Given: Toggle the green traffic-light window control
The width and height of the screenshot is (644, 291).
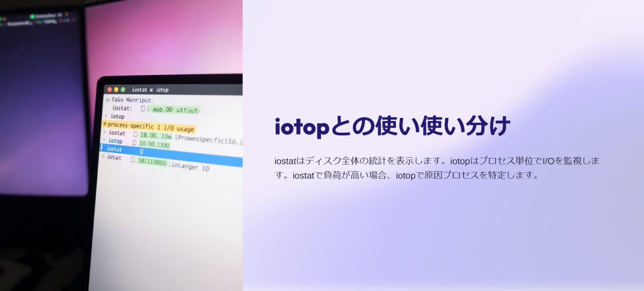Looking at the screenshot, I should [x=123, y=89].
